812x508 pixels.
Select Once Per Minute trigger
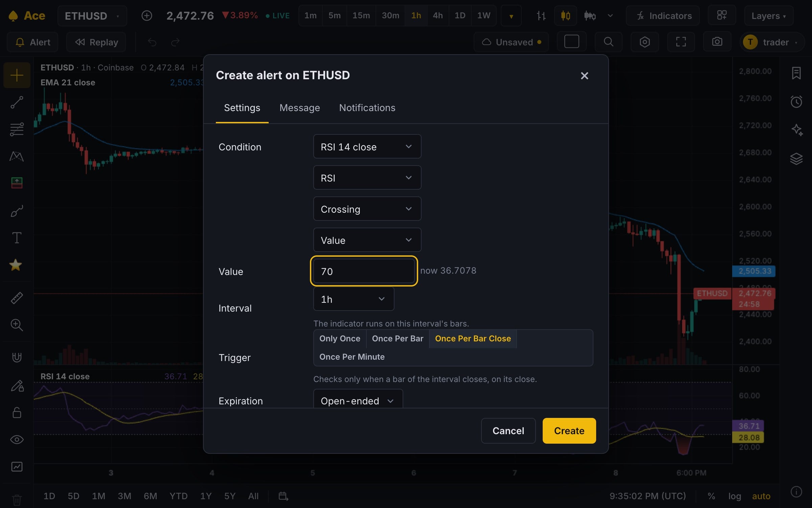click(352, 357)
